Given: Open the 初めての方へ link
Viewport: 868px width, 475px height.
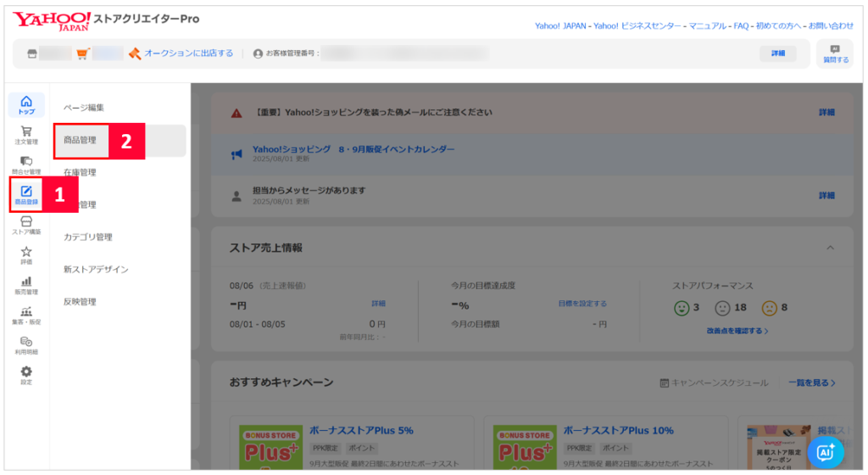Looking at the screenshot, I should pyautogui.click(x=778, y=26).
